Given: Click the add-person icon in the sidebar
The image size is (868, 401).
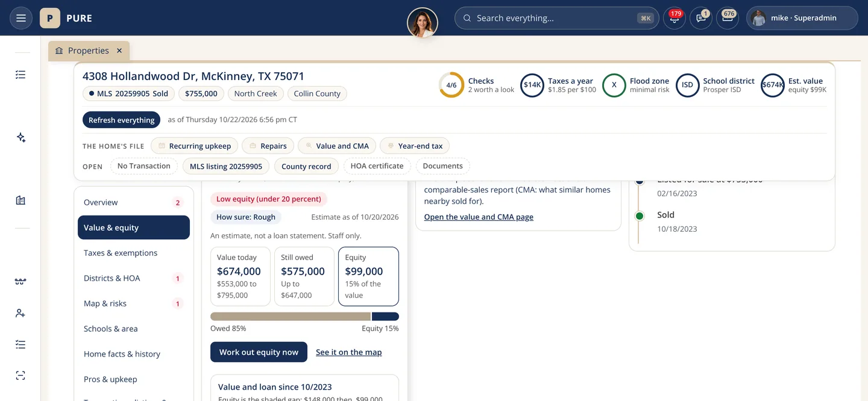Looking at the screenshot, I should [x=21, y=313].
